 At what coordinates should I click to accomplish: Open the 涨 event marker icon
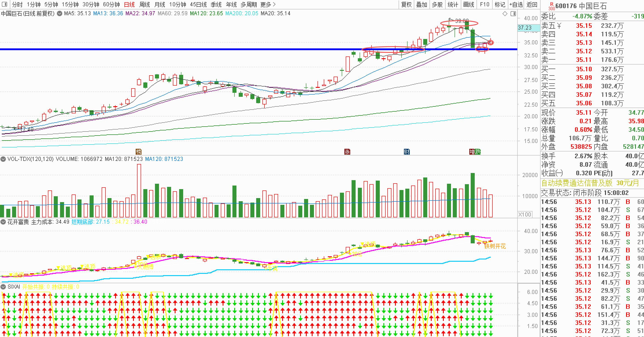(347, 152)
